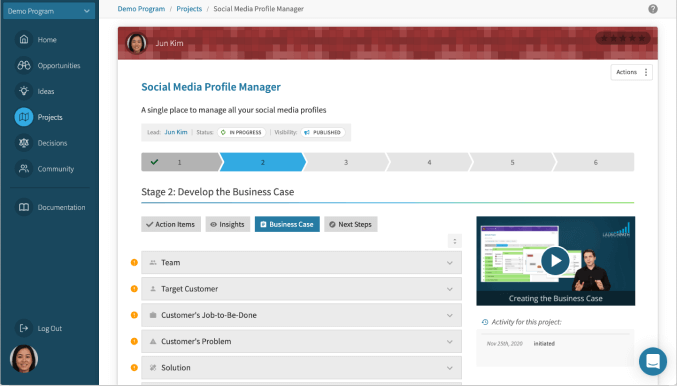Expand the Customer's Problem section
677x386 pixels.
pos(301,342)
